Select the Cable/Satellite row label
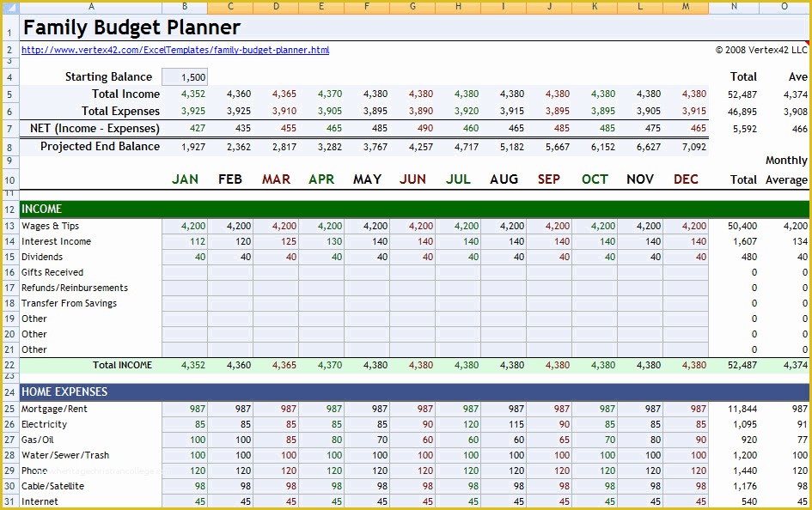This screenshot has height=510, width=812. coord(52,486)
